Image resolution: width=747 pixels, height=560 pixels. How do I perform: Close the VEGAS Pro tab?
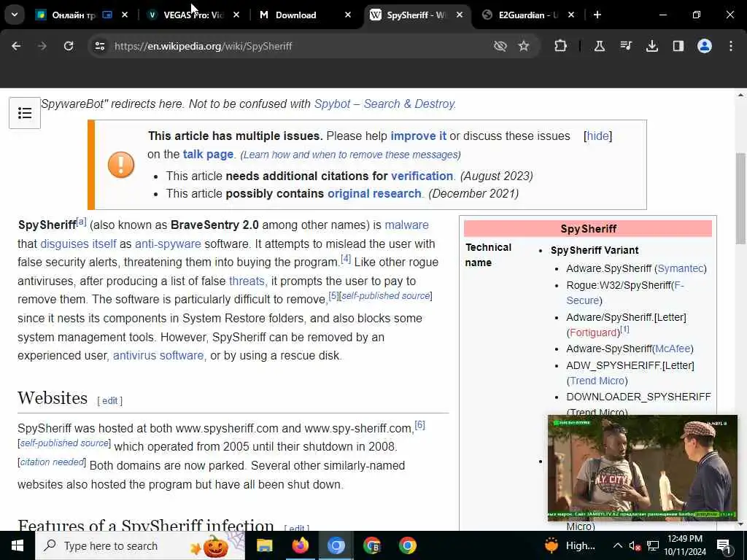click(x=236, y=15)
